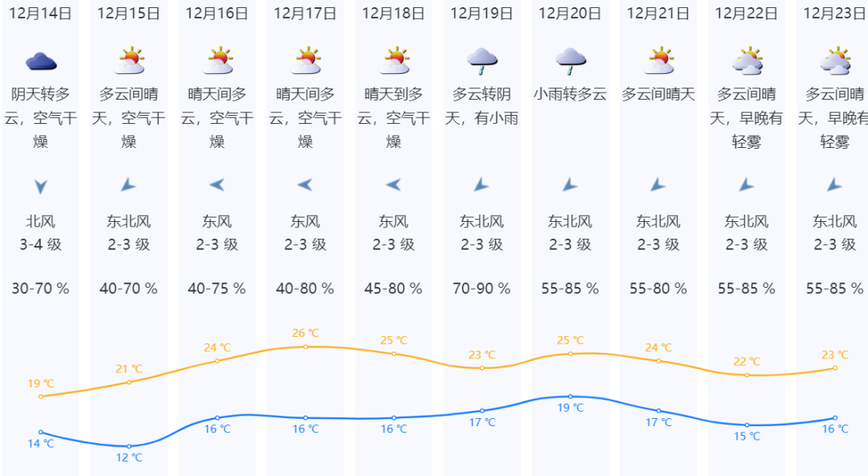This screenshot has height=476, width=868.
Task: Click the weather icon for 12月17日
Action: coord(305,60)
